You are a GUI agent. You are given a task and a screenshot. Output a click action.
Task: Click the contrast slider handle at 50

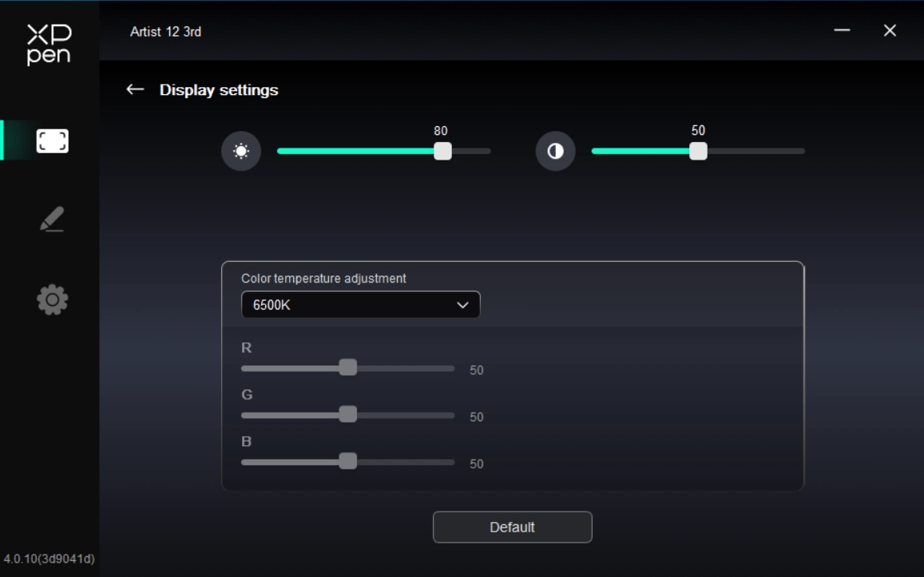coord(698,151)
